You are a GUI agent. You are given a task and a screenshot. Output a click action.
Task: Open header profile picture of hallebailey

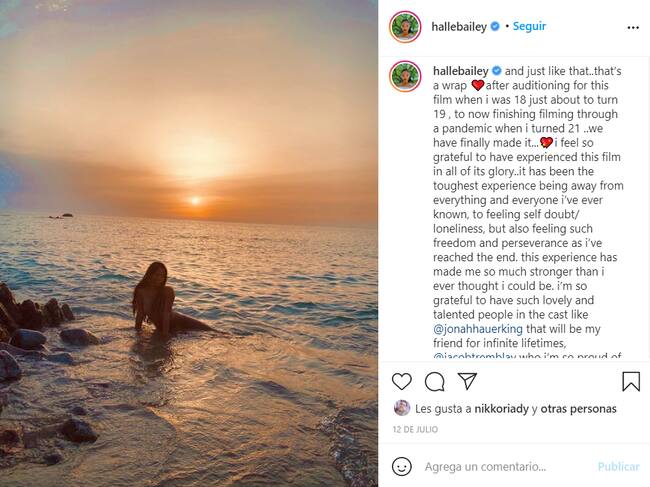405,27
